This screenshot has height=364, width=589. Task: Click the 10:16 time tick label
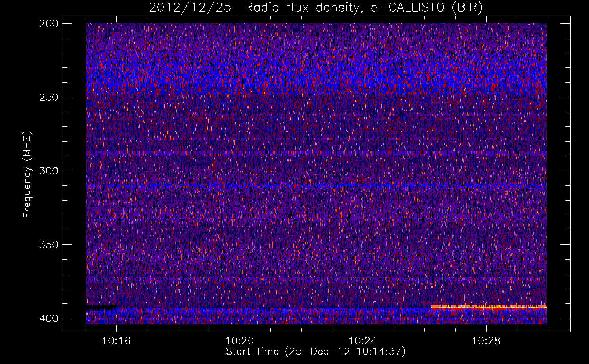tap(116, 341)
